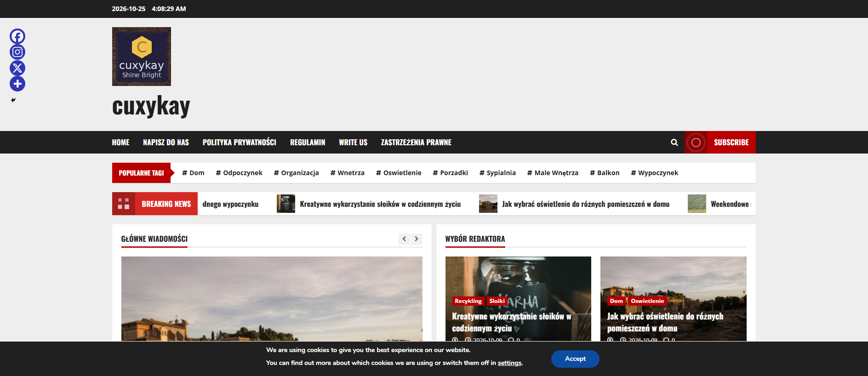The width and height of the screenshot is (868, 376).
Task: Open the Facebook share icon
Action: click(x=17, y=36)
